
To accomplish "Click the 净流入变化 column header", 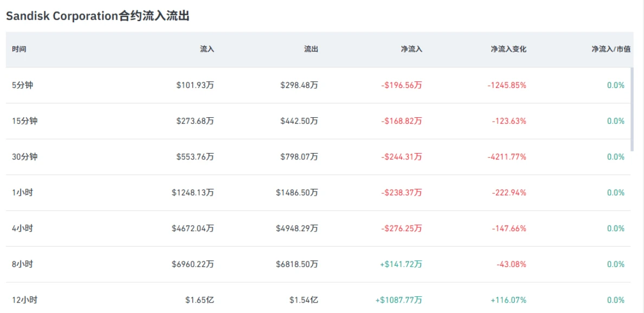I will [508, 49].
